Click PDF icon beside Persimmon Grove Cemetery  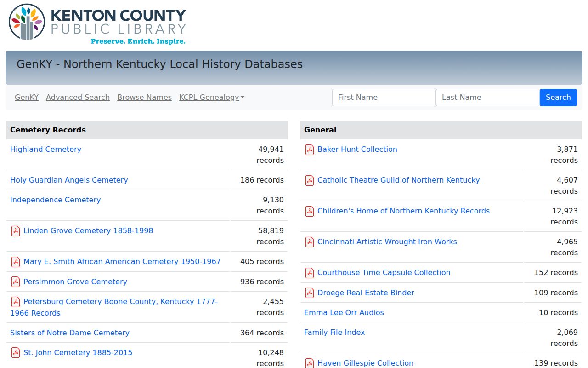(16, 282)
